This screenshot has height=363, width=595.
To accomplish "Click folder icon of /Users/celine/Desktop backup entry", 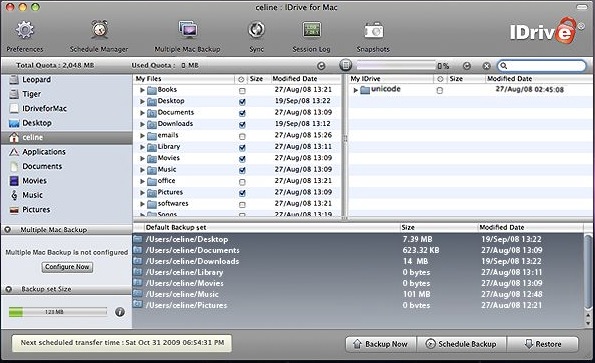I will [138, 239].
